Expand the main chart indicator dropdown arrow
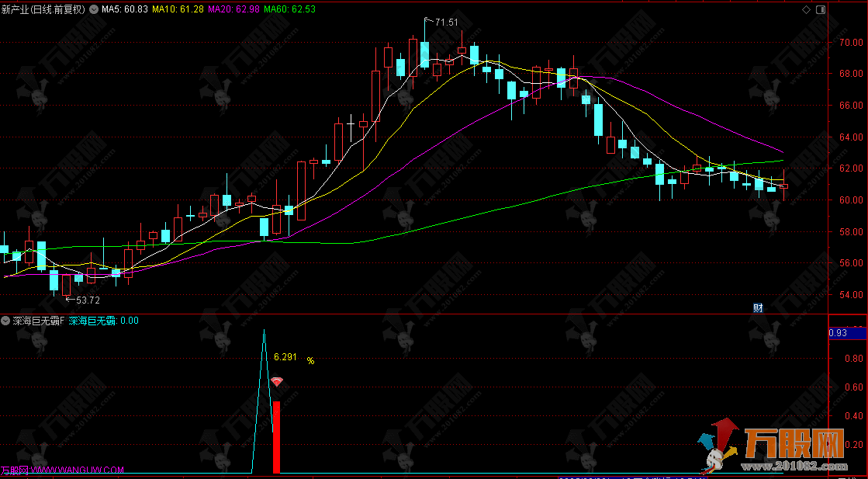868x479 pixels. tap(95, 9)
